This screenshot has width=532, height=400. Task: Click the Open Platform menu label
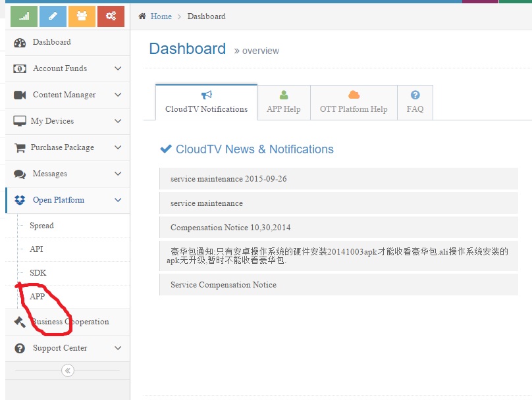pyautogui.click(x=59, y=200)
